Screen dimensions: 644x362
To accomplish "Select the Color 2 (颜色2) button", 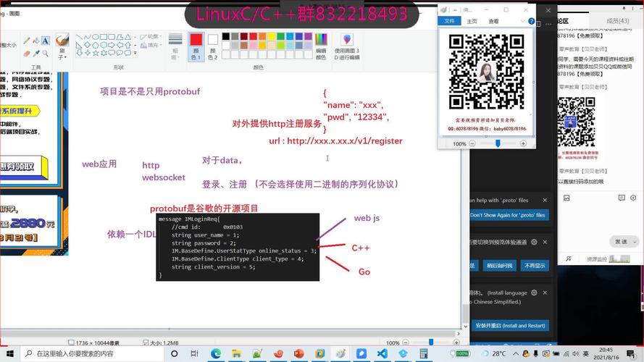I will point(213,46).
